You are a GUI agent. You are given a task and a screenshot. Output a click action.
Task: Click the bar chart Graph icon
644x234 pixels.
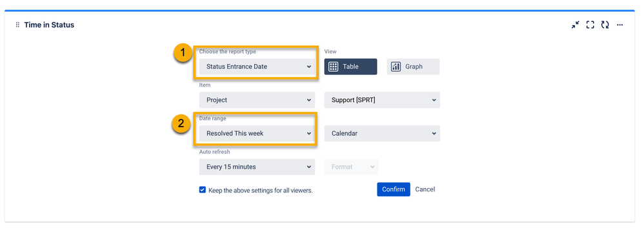point(396,67)
